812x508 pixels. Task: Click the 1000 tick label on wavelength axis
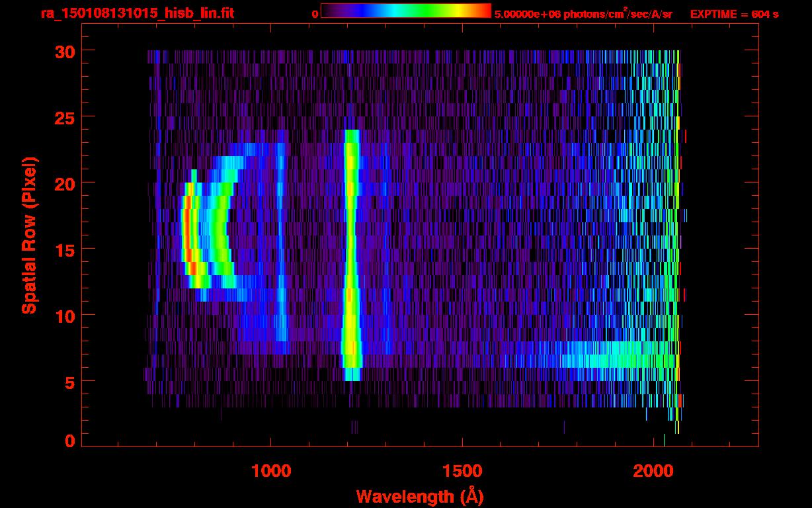click(271, 471)
